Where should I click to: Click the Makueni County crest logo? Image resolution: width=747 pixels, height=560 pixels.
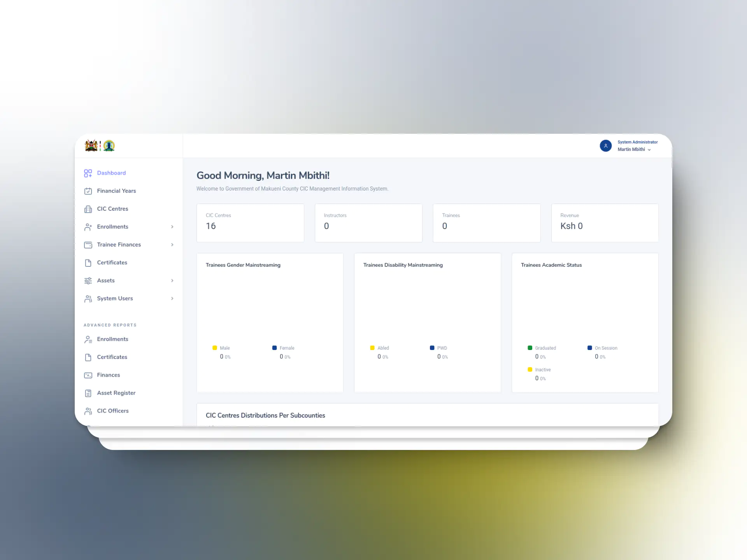point(109,146)
